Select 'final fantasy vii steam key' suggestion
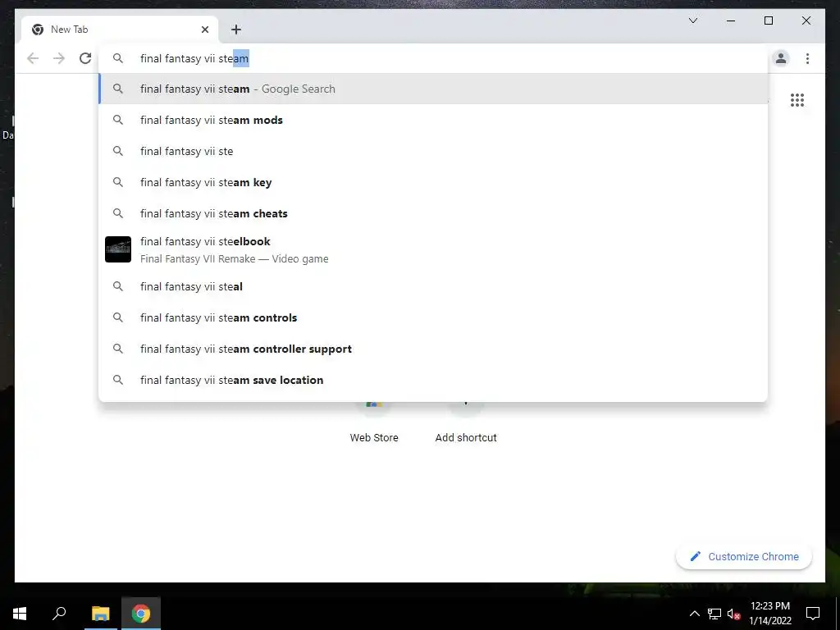 [433, 182]
